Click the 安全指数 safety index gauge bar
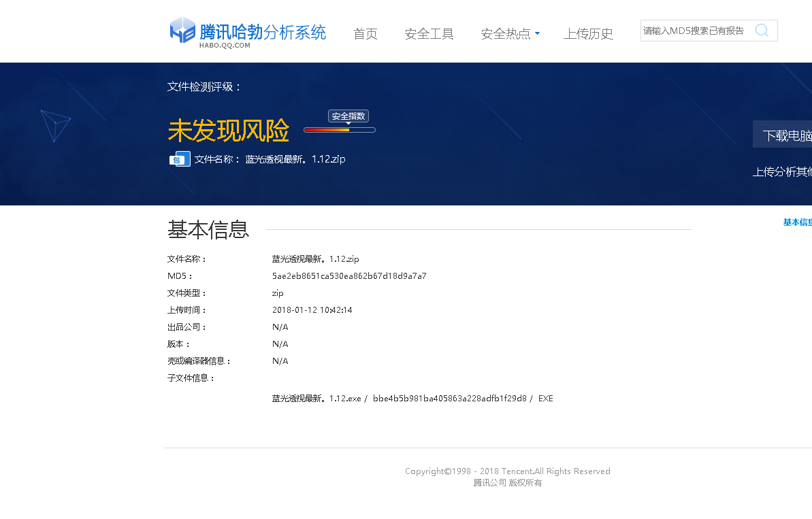The height and width of the screenshot is (519, 812). pos(339,130)
